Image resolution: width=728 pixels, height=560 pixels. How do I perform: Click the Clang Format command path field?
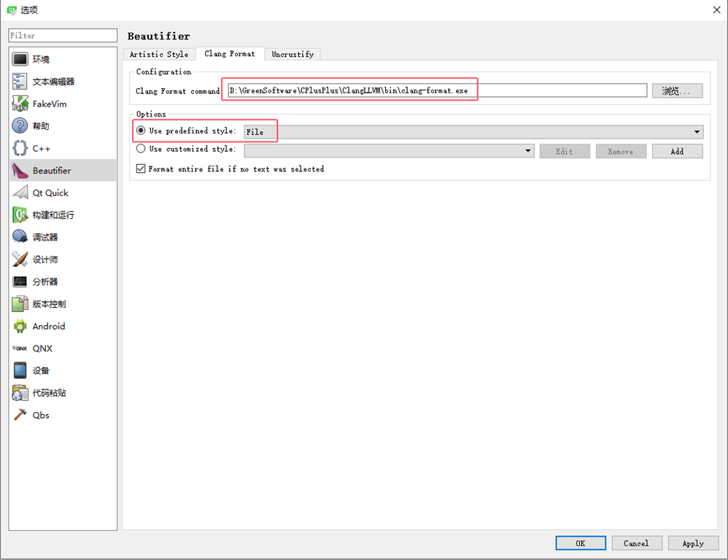pyautogui.click(x=437, y=90)
